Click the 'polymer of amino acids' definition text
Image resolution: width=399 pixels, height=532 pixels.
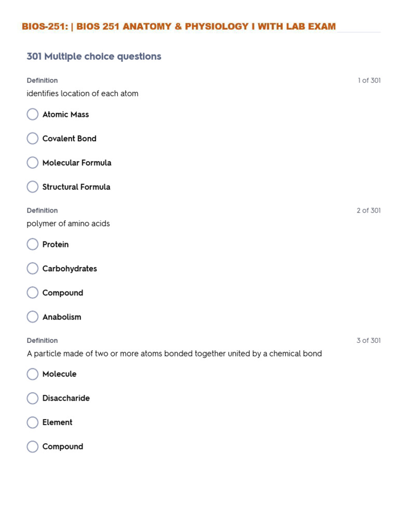[68, 223]
